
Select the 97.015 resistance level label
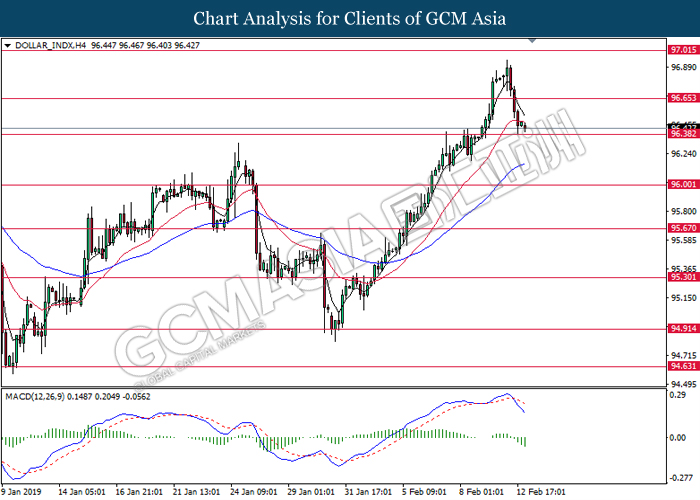pos(683,50)
